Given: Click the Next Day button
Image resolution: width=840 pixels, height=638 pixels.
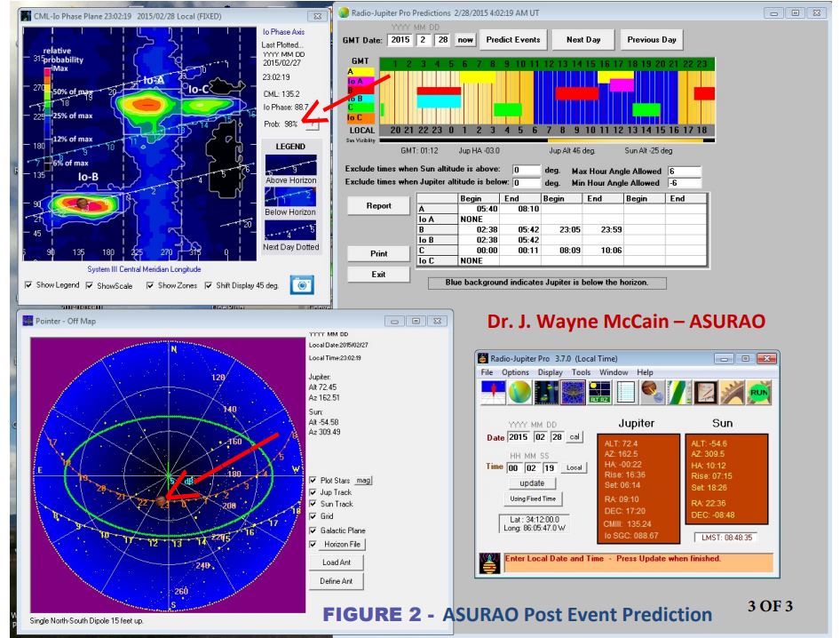Looking at the screenshot, I should [x=583, y=40].
